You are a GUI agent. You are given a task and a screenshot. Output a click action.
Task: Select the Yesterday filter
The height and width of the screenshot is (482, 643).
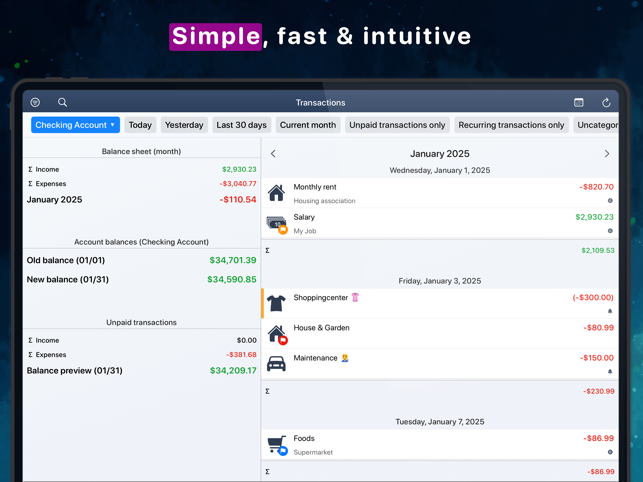coord(184,125)
